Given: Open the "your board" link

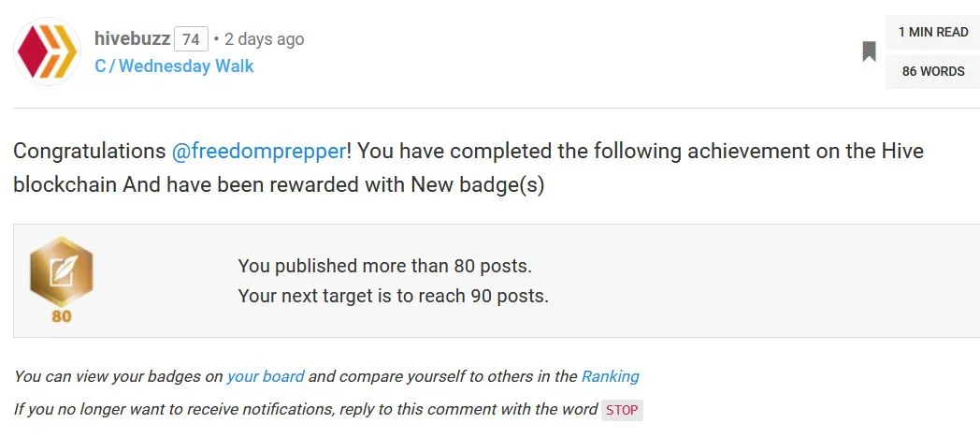Looking at the screenshot, I should coord(265,376).
